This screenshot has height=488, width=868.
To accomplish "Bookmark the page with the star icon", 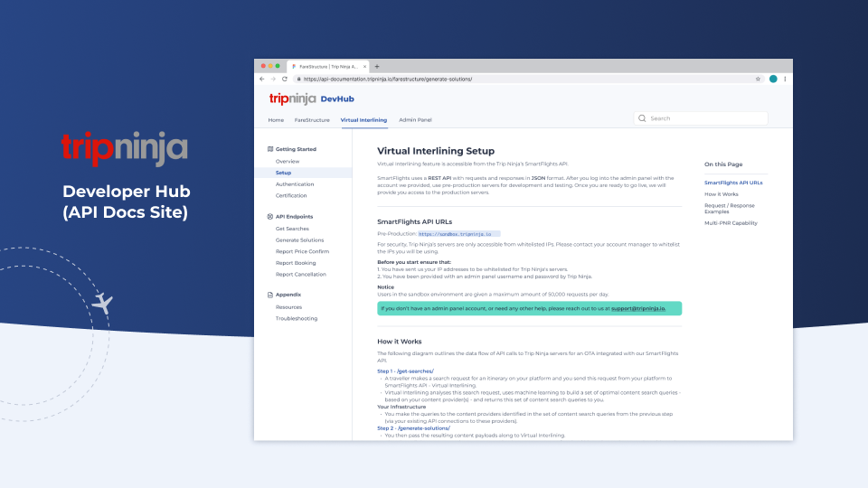I will click(x=758, y=80).
